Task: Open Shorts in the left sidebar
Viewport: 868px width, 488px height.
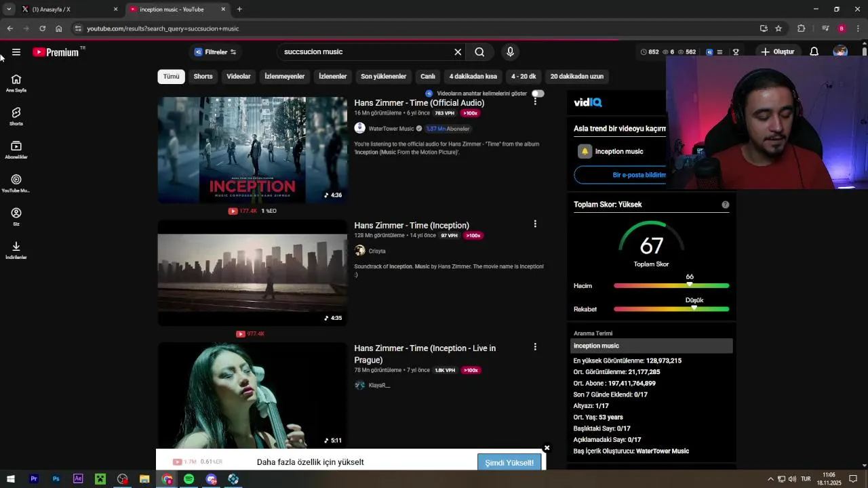Action: tap(16, 117)
